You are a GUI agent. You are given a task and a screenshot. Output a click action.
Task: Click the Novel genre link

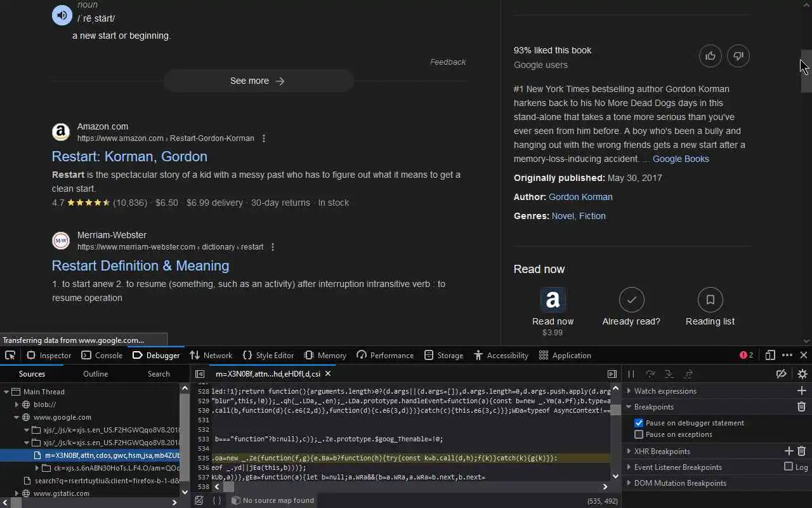click(x=563, y=216)
